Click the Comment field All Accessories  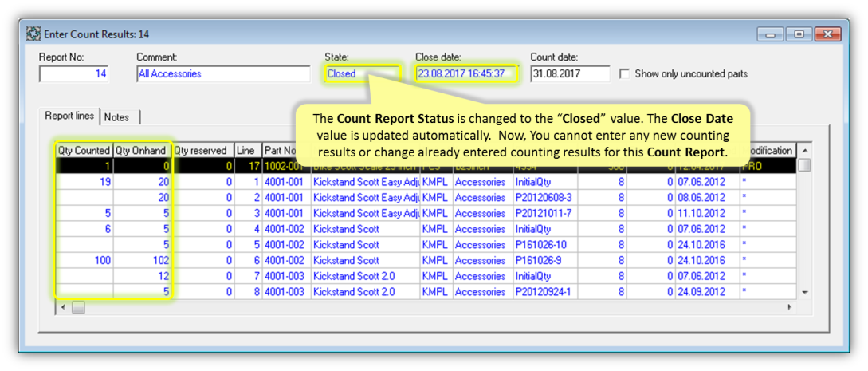point(222,74)
